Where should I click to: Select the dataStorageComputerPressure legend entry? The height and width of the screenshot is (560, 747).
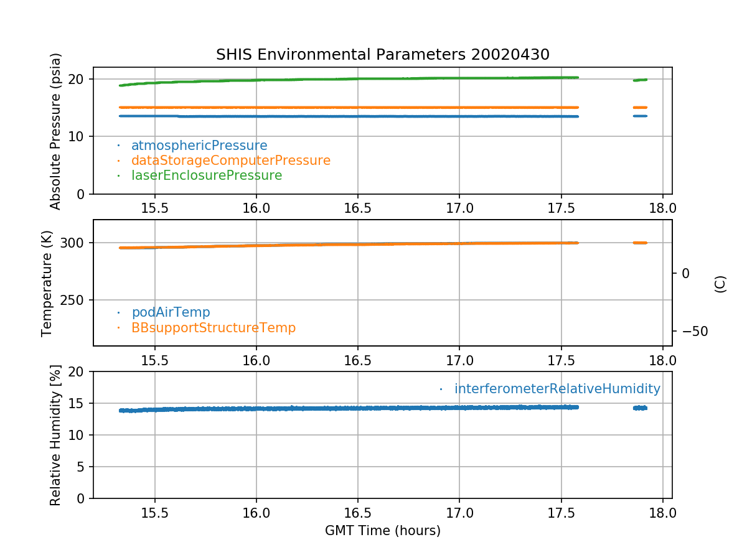(230, 161)
